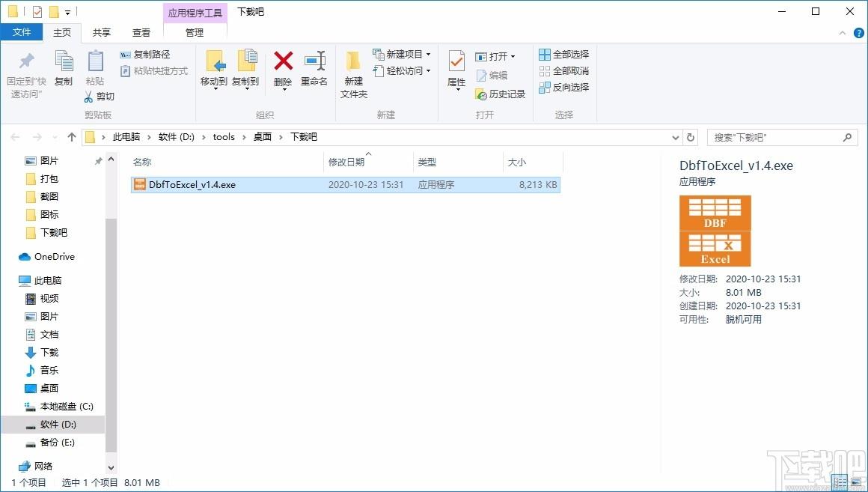Click Select None (全部取消)
868x492 pixels.
[x=564, y=71]
